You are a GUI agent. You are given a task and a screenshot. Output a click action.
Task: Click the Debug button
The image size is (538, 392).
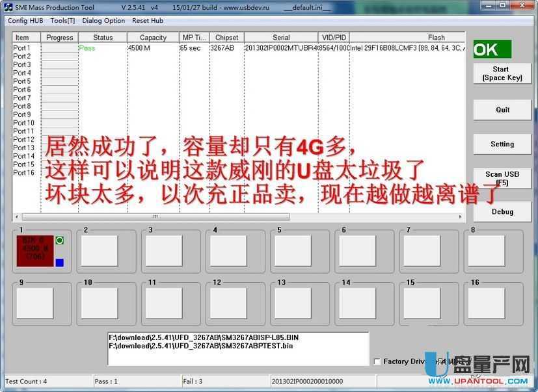point(502,212)
